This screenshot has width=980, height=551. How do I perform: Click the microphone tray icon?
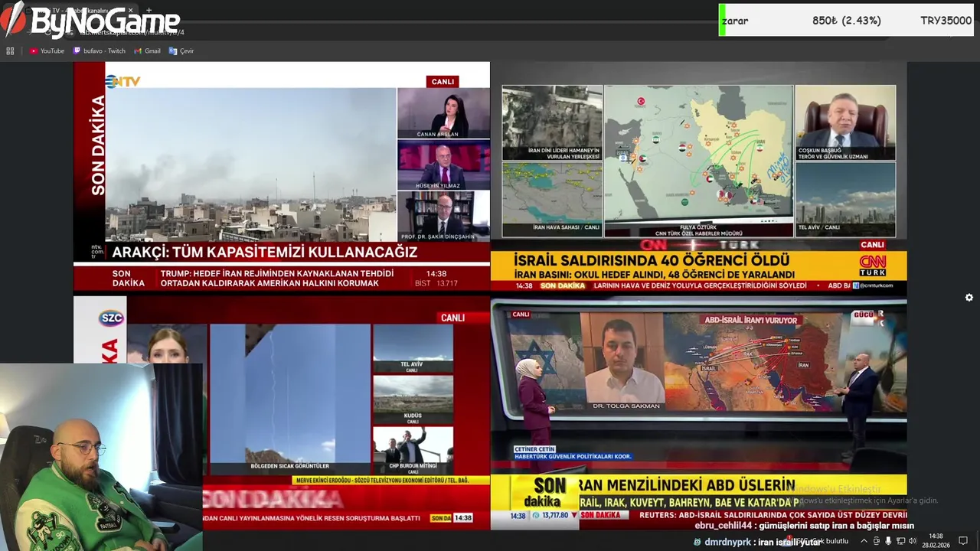[x=888, y=541]
